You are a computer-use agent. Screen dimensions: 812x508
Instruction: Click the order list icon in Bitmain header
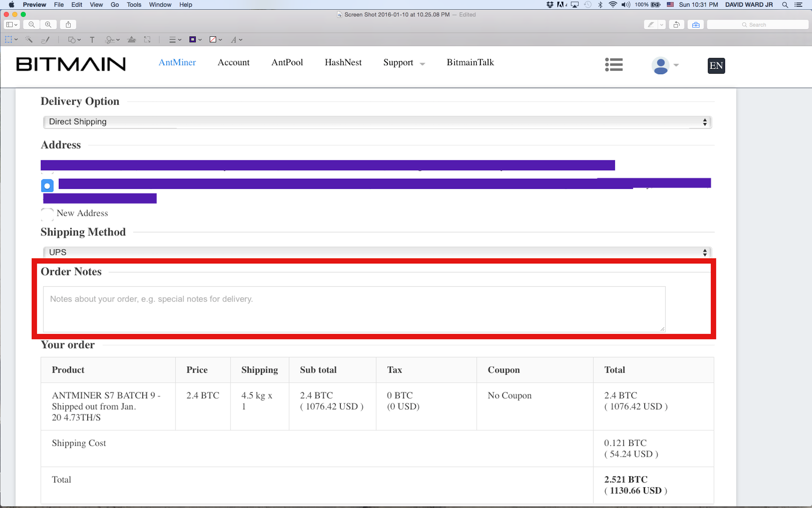click(614, 65)
